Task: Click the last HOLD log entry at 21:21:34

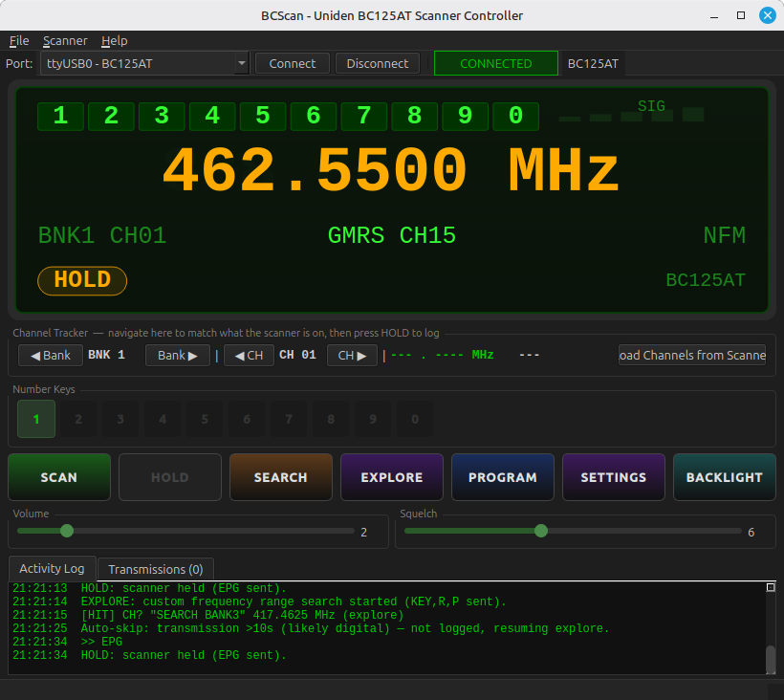Action: 149,655
